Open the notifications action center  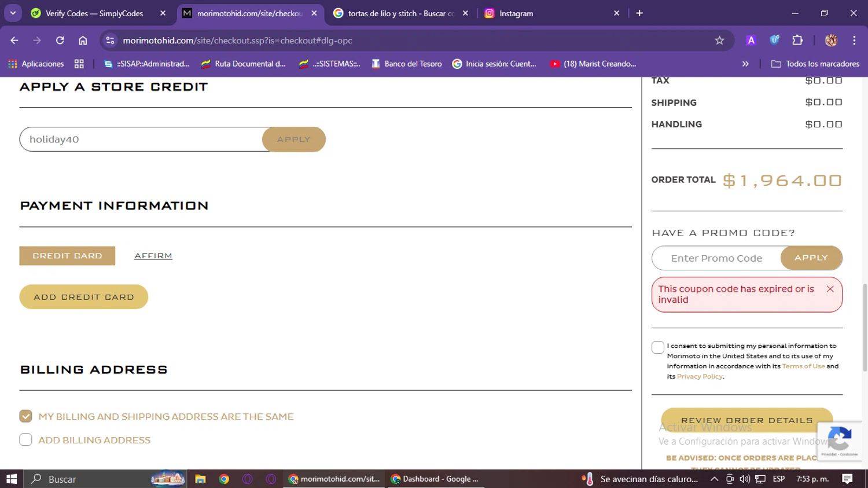(847, 479)
